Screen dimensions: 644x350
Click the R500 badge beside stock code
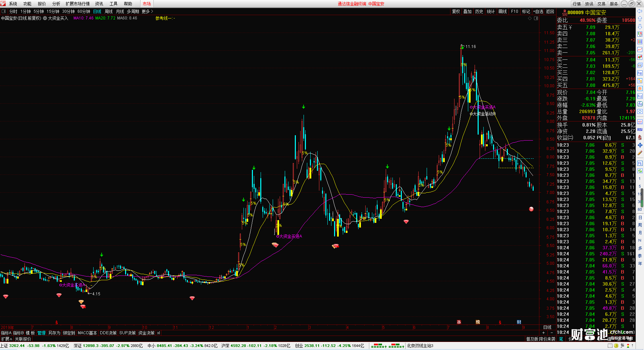pyautogui.click(x=565, y=13)
